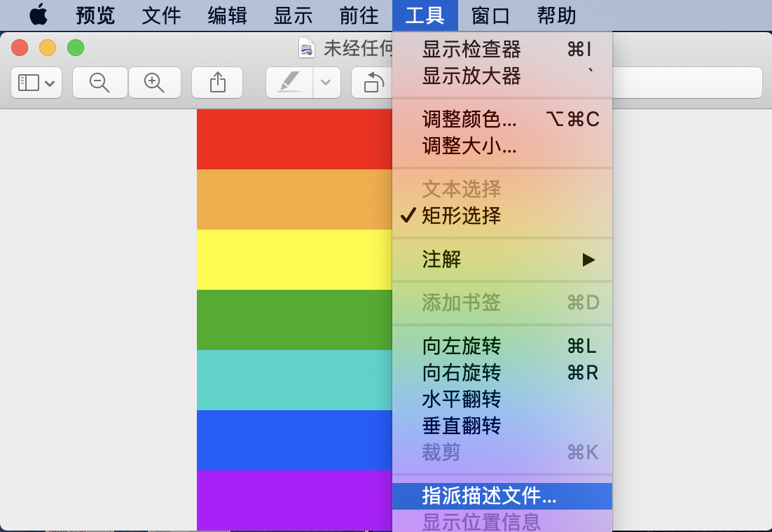Click the markup pen highlight icon
This screenshot has height=532, width=772.
[289, 83]
